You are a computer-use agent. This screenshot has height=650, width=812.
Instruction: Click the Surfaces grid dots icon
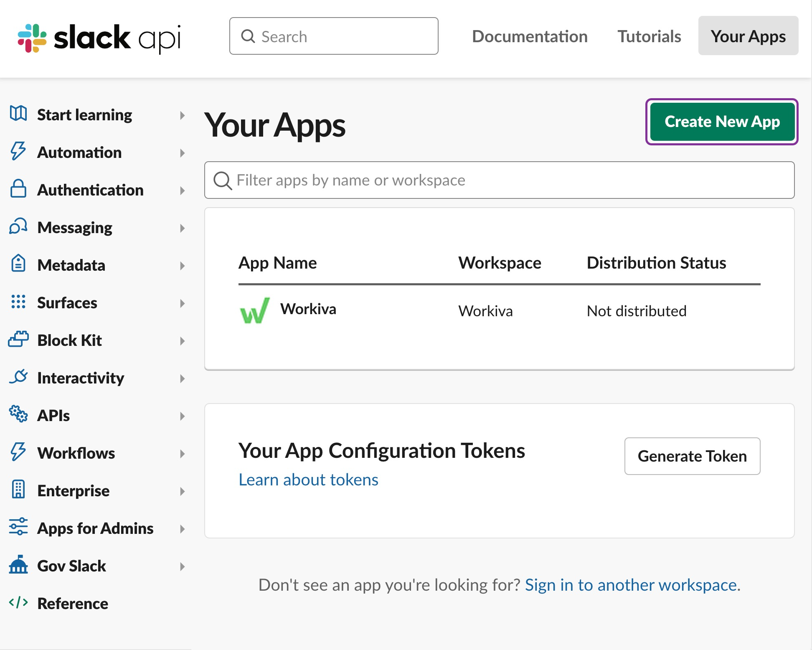tap(18, 302)
